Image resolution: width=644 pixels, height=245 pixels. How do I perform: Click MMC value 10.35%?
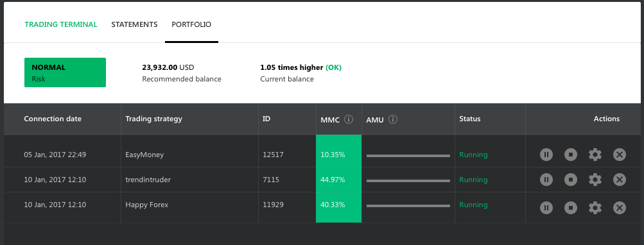(333, 155)
